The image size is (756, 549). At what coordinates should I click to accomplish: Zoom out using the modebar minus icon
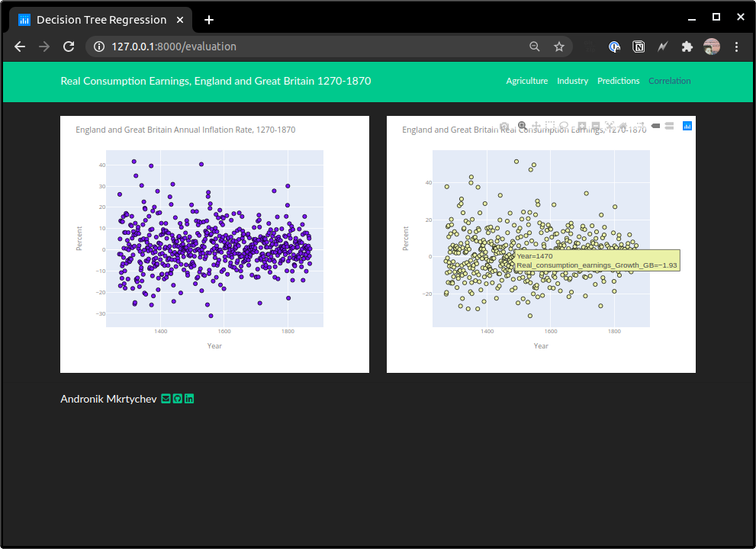coord(596,126)
